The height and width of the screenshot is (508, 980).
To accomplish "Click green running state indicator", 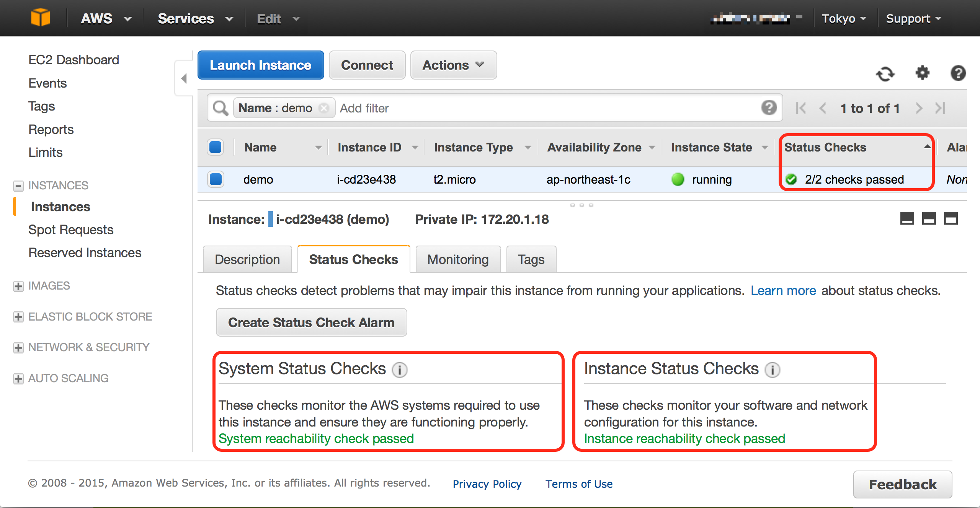I will coord(678,179).
